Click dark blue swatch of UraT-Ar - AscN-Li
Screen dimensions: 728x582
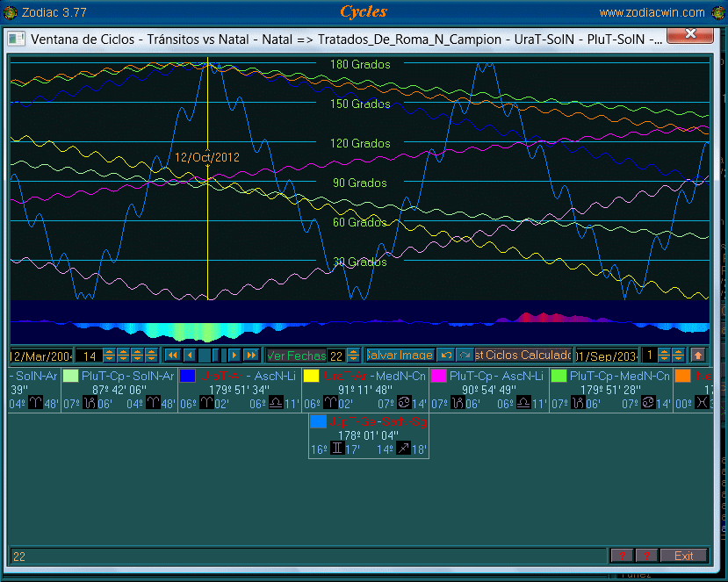[x=187, y=376]
